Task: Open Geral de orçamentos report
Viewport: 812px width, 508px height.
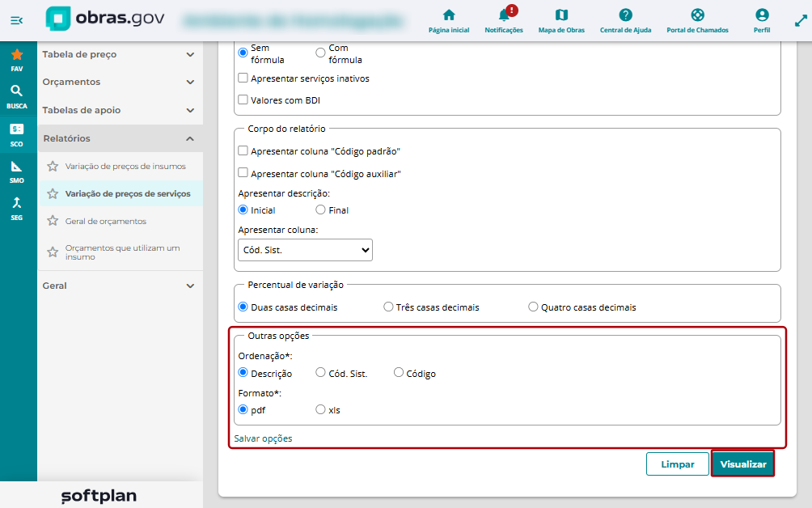Action: (106, 221)
